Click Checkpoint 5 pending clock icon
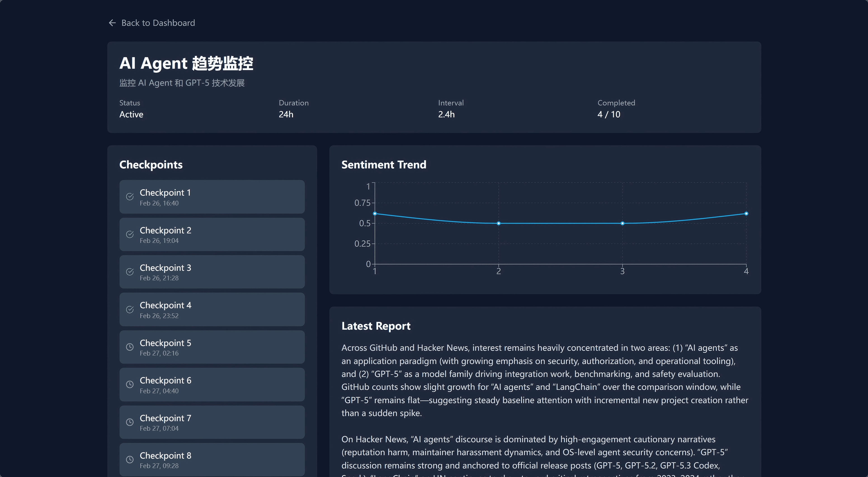 [130, 347]
